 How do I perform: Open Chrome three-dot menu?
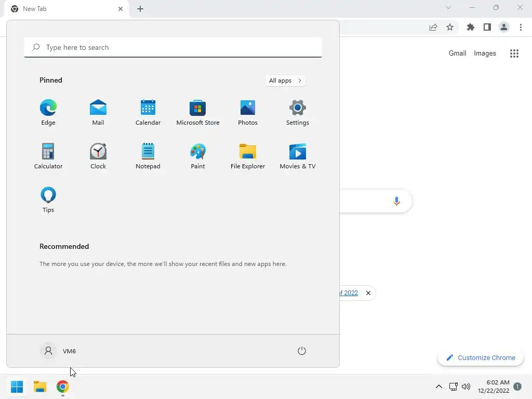click(x=521, y=27)
